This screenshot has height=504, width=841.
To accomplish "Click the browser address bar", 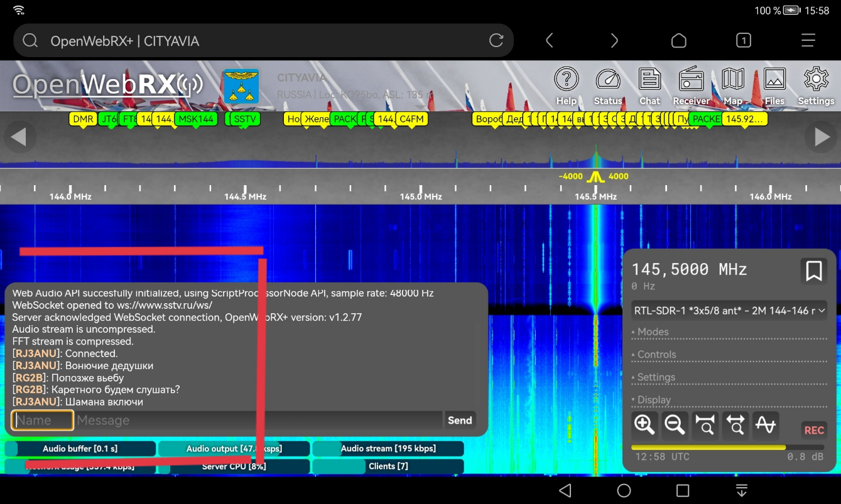I will pos(264,41).
